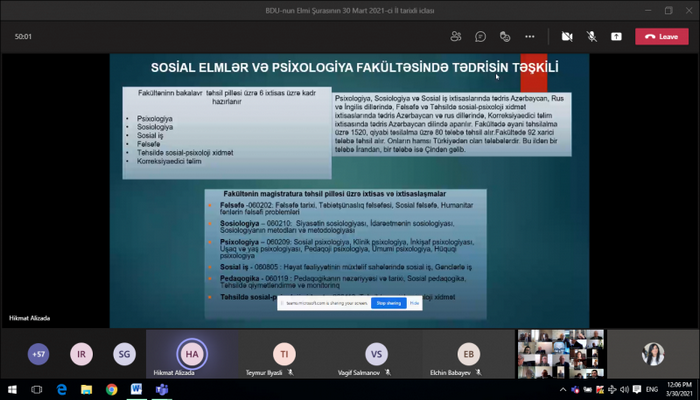
Task: Launch Google Chrome from the taskbar
Action: (x=111, y=389)
